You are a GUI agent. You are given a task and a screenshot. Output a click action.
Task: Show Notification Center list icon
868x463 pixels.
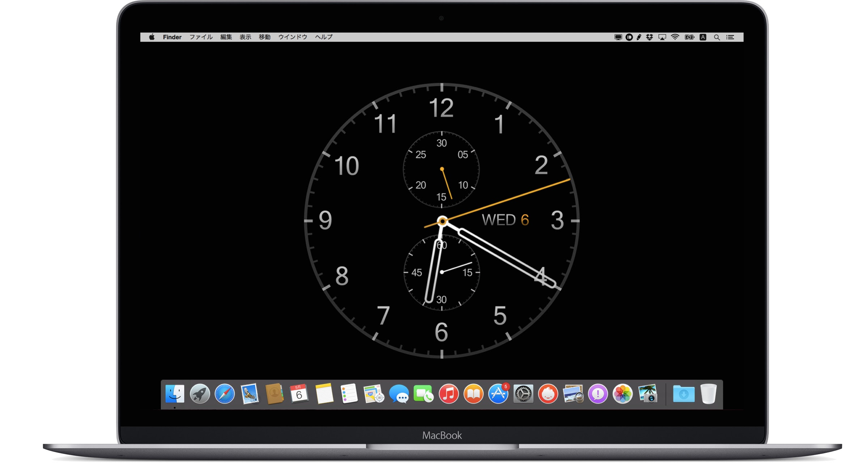pyautogui.click(x=730, y=37)
